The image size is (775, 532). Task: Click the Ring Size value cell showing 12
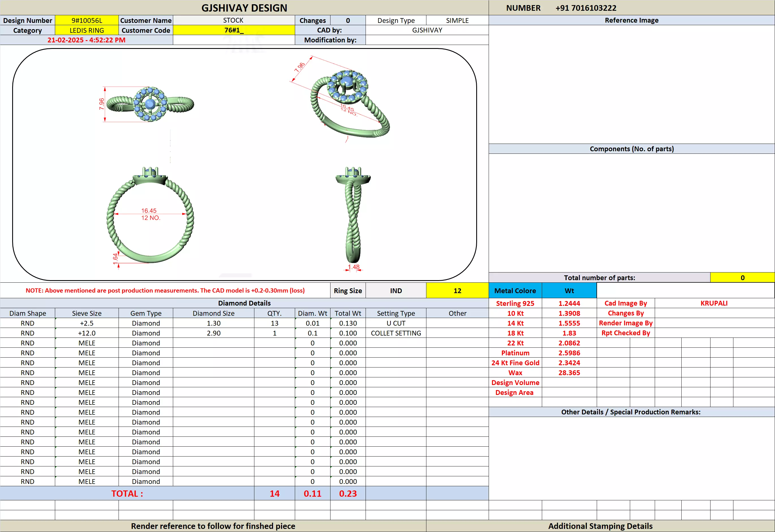point(457,291)
